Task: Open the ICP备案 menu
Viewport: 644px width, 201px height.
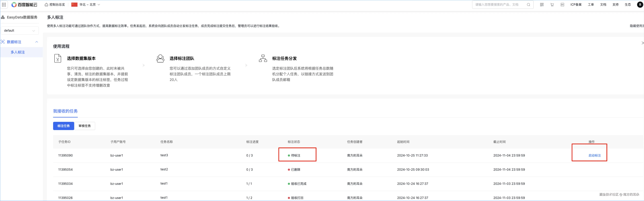Action: pos(576,4)
